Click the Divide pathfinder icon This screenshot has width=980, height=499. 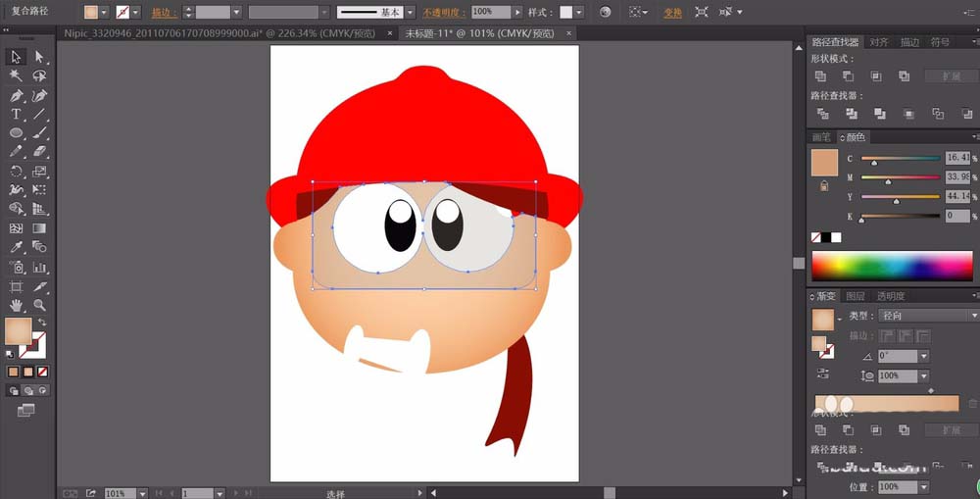pos(820,114)
